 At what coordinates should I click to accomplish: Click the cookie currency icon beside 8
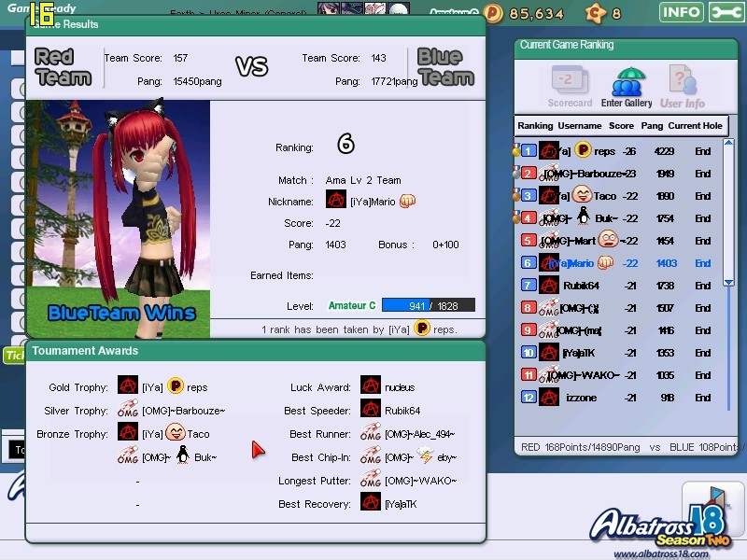pos(595,13)
